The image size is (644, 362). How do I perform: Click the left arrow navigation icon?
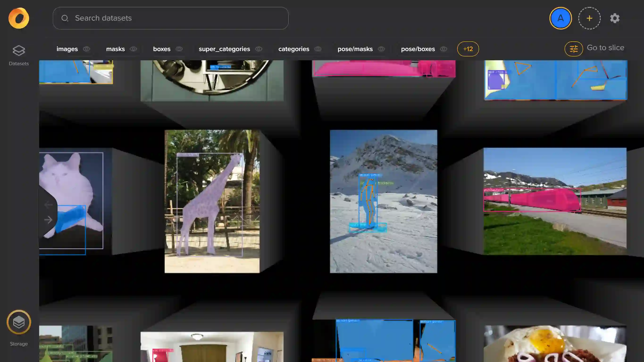pos(48,205)
